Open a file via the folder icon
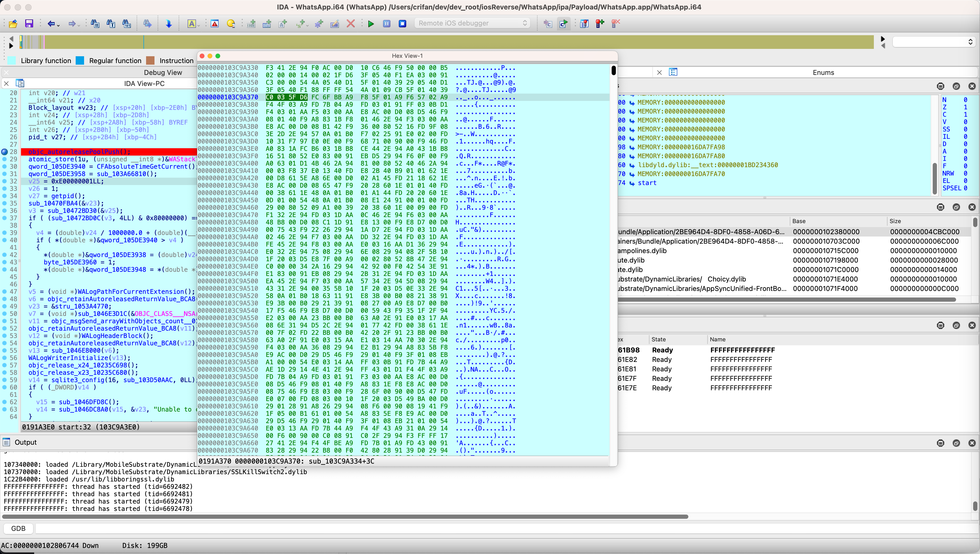 click(x=13, y=24)
